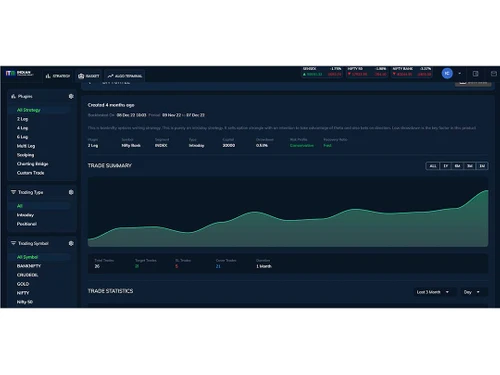Select Multi Leg plugin filter
This screenshot has width=500, height=375.
click(26, 146)
